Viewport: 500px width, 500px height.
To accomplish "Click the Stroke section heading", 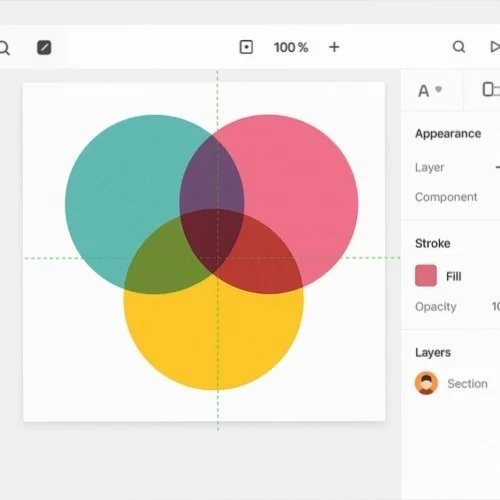I will point(433,243).
